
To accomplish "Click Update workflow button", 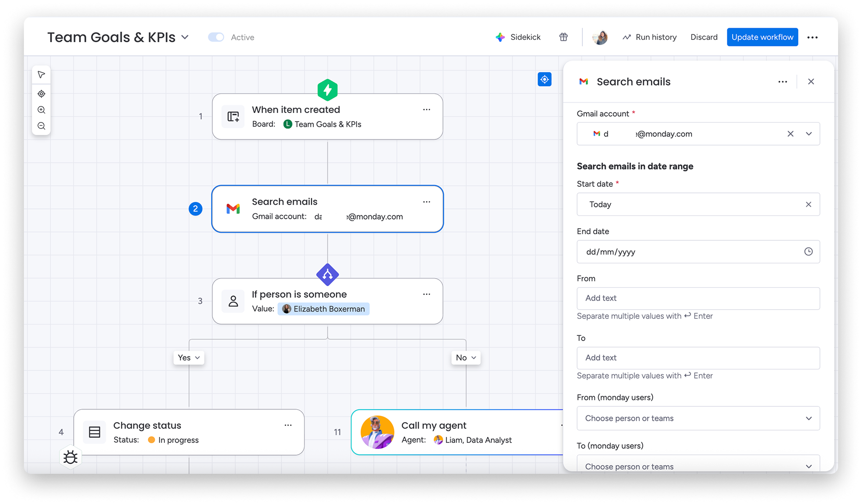I will click(x=762, y=37).
